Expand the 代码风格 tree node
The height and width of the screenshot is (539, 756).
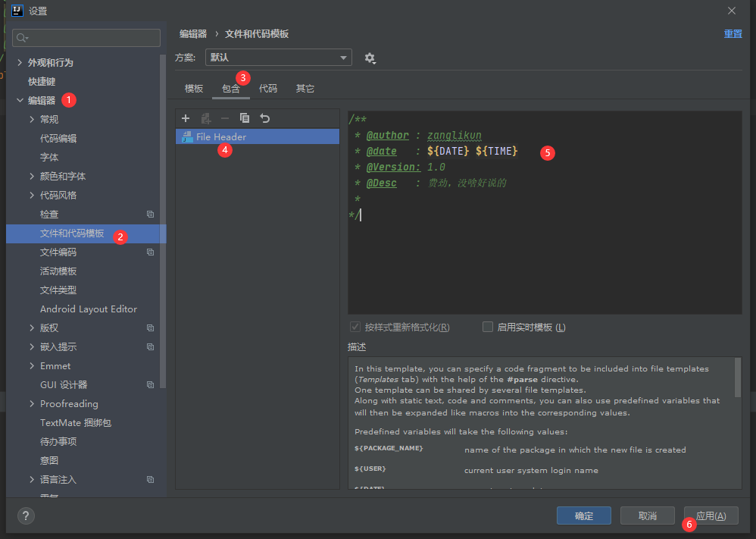pyautogui.click(x=32, y=196)
